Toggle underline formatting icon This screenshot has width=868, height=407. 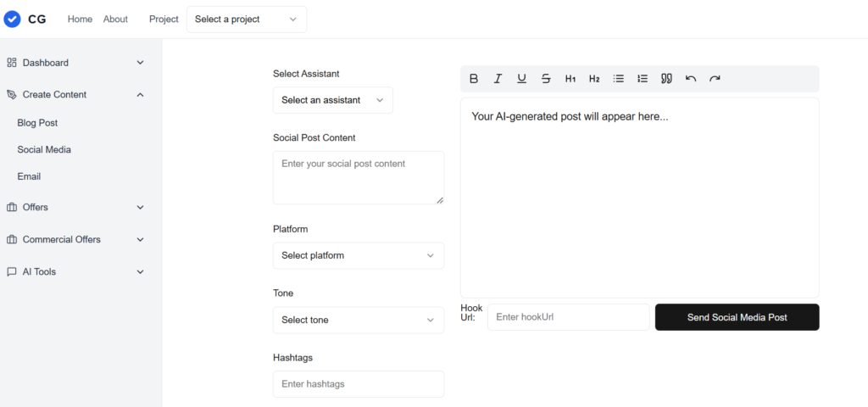pyautogui.click(x=521, y=79)
